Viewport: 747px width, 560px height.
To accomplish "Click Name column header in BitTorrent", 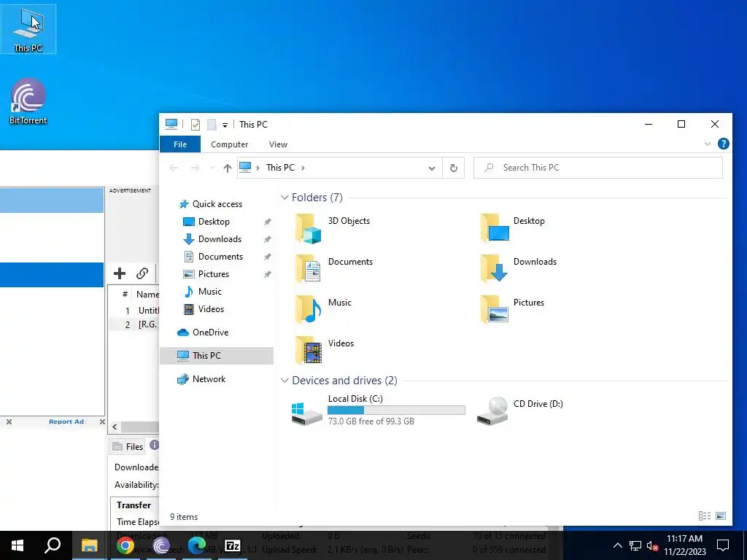I will [x=147, y=295].
